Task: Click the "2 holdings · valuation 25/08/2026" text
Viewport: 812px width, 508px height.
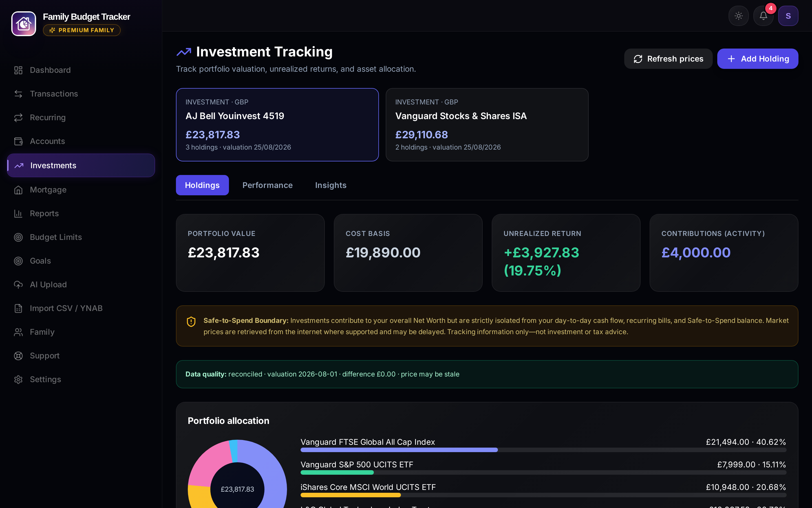Action: click(x=448, y=147)
